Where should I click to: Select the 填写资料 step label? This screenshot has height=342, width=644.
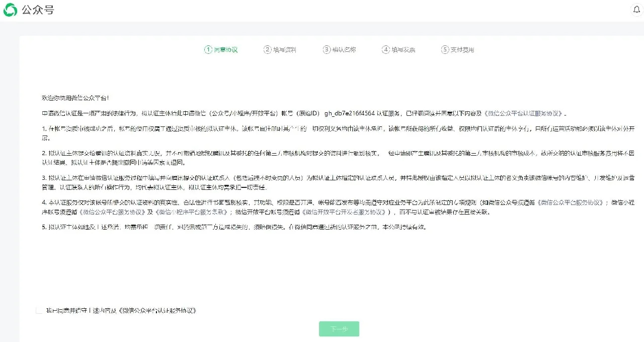pyautogui.click(x=285, y=49)
